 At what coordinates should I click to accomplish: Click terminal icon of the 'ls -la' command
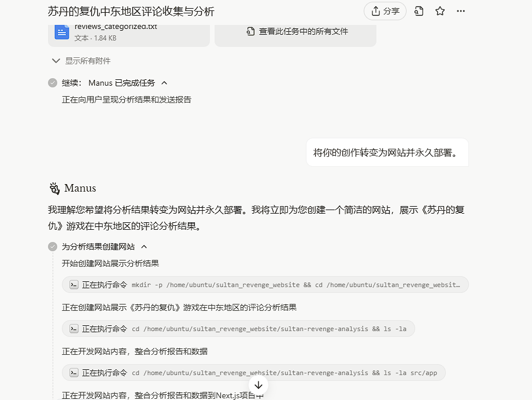tap(74, 329)
